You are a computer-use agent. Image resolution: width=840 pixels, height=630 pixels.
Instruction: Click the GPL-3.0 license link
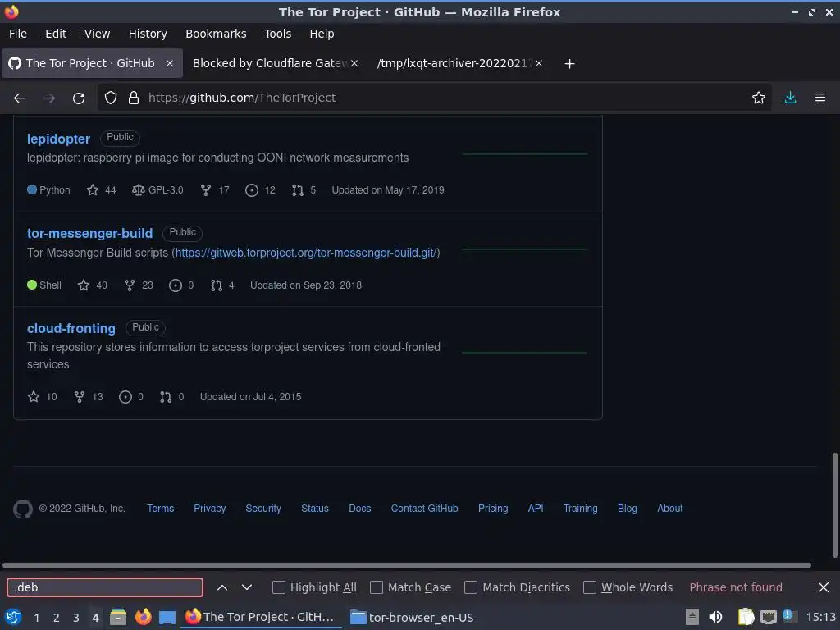pyautogui.click(x=157, y=190)
